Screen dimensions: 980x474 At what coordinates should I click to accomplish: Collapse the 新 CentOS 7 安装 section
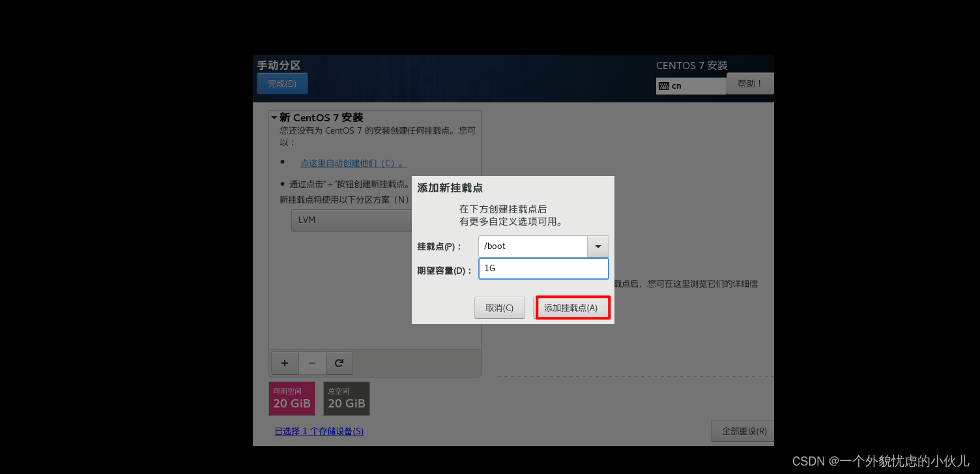pos(274,117)
